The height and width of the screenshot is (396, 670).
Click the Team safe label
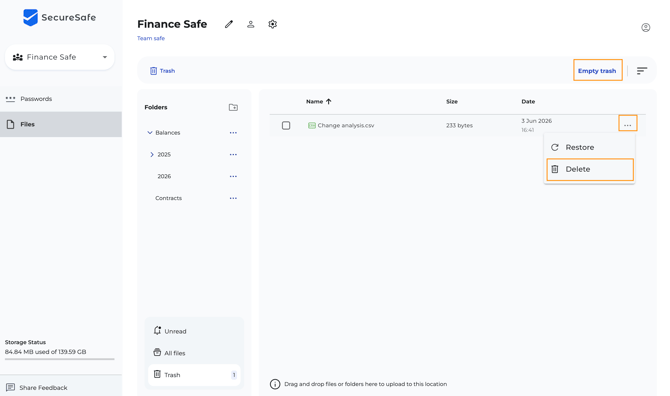pos(151,38)
